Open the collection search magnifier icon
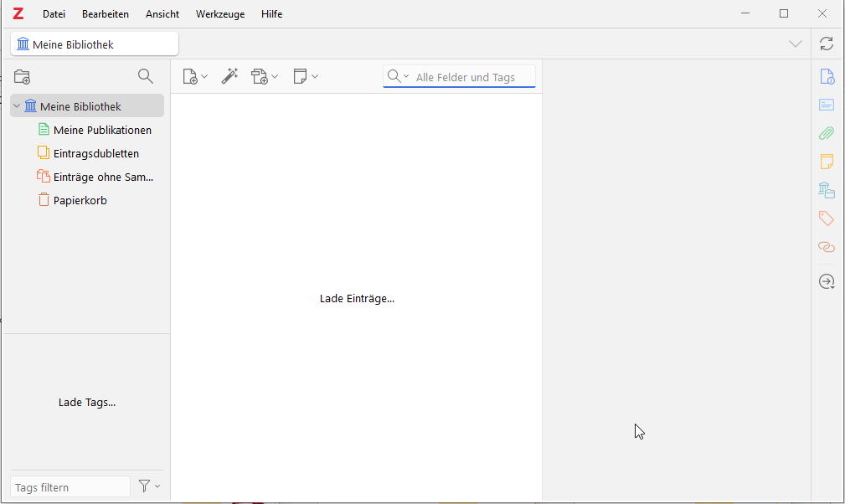The image size is (845, 504). [x=146, y=76]
